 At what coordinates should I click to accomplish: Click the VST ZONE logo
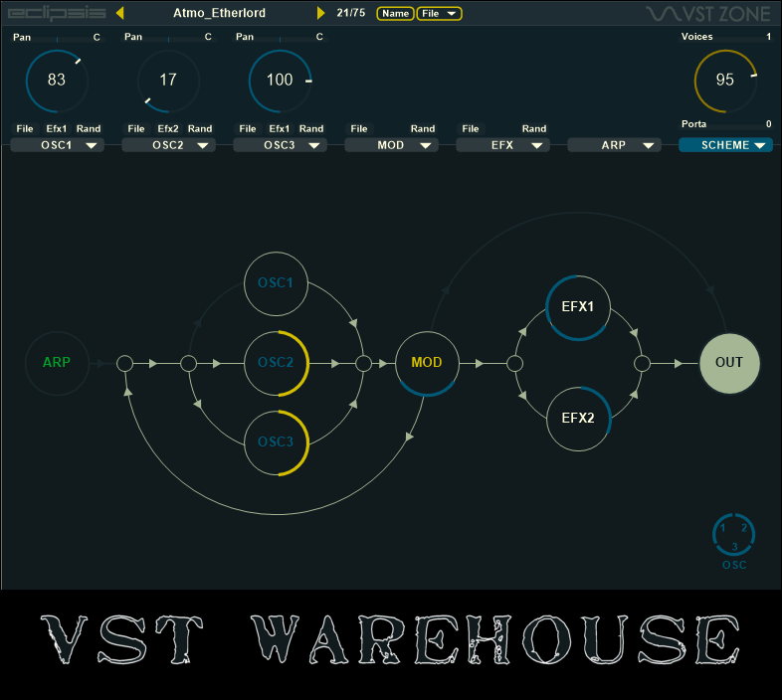tap(708, 14)
